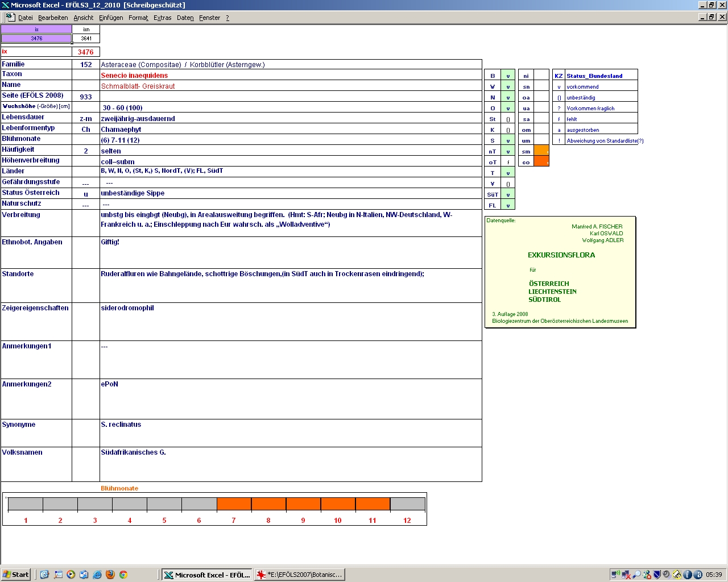This screenshot has height=582, width=728.
Task: Click the name Schmalblatt- Greiskraut
Action: click(138, 86)
